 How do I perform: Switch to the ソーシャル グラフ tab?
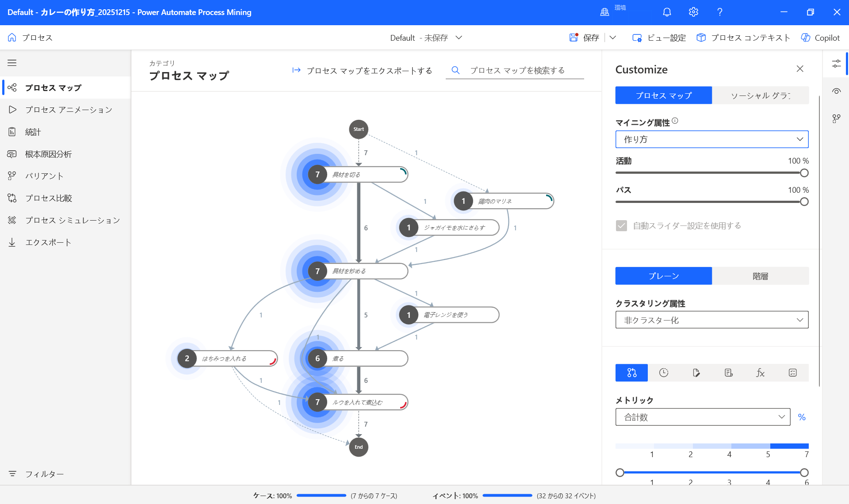[760, 95]
